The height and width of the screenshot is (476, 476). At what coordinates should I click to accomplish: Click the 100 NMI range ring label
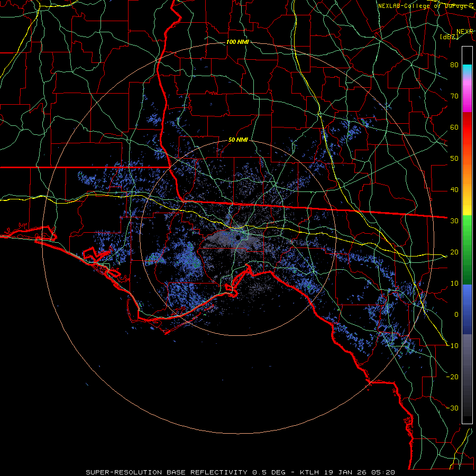237,42
